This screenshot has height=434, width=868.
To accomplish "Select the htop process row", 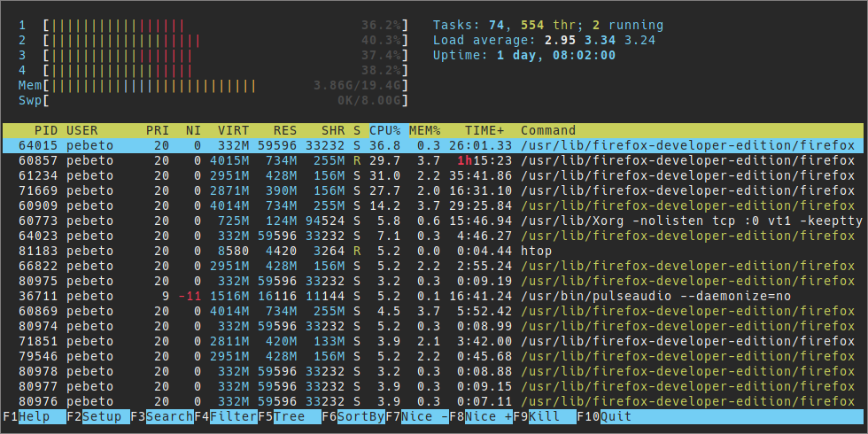I will pos(433,251).
